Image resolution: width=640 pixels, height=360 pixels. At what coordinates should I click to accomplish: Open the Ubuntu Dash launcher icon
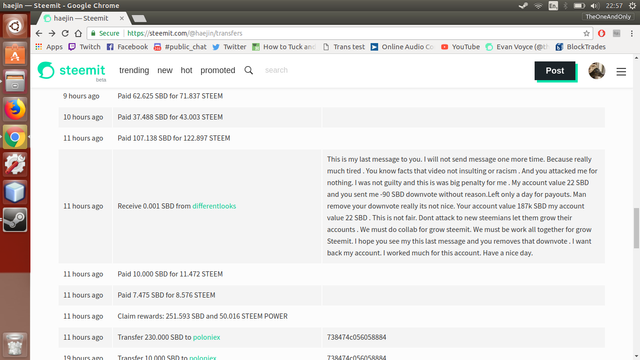pyautogui.click(x=15, y=27)
